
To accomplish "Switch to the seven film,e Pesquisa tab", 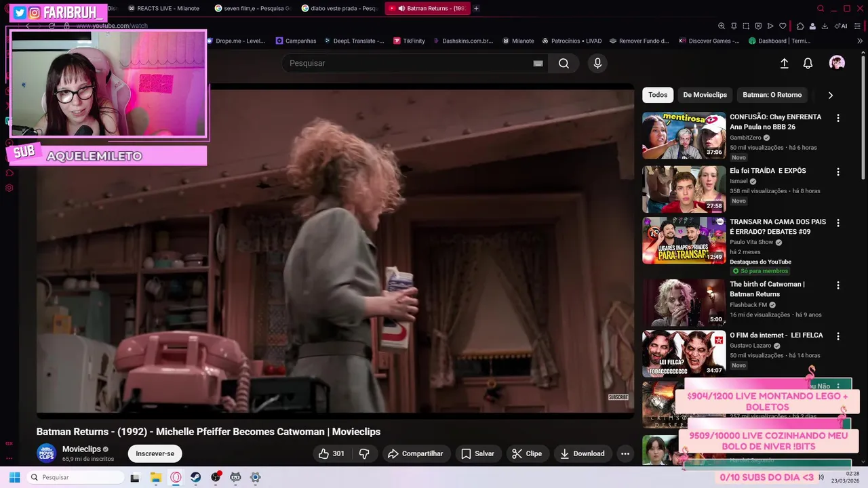I will (252, 8).
